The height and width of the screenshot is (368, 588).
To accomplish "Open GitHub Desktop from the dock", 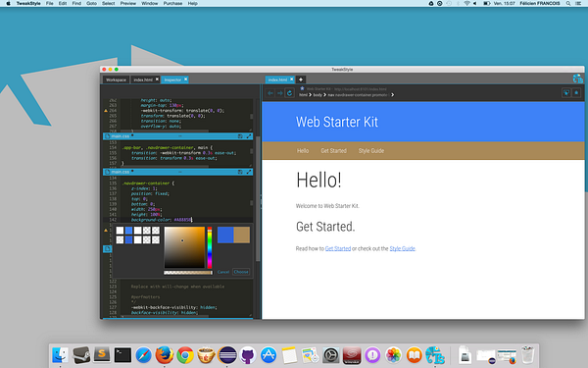I will point(248,355).
